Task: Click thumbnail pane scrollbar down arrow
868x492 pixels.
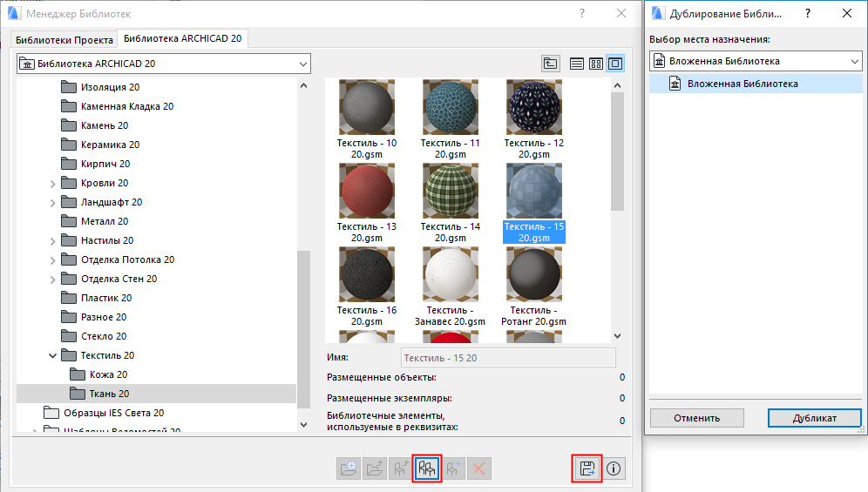Action: [618, 336]
